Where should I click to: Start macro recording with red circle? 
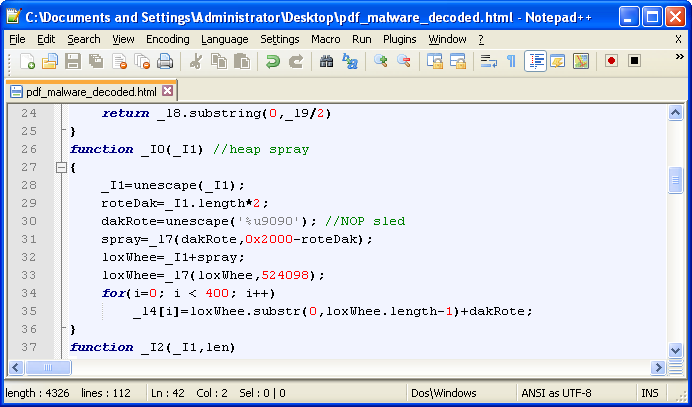point(611,62)
